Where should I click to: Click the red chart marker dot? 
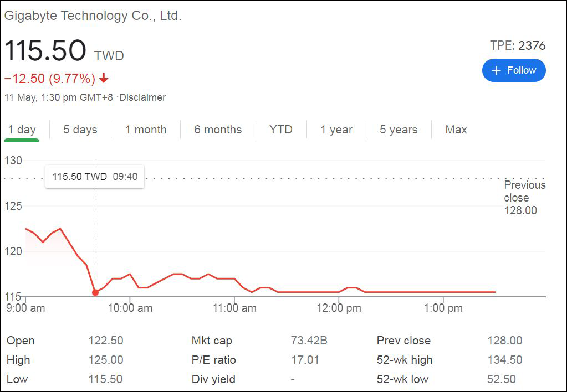tap(95, 292)
